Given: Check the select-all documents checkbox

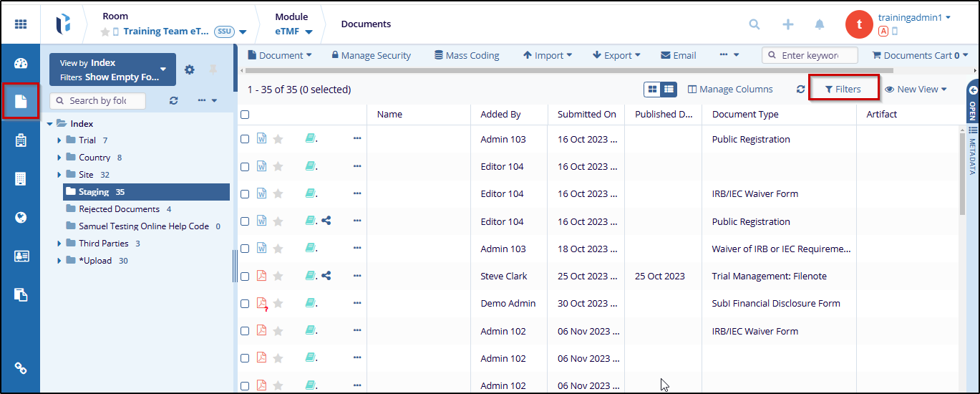Looking at the screenshot, I should click(245, 115).
